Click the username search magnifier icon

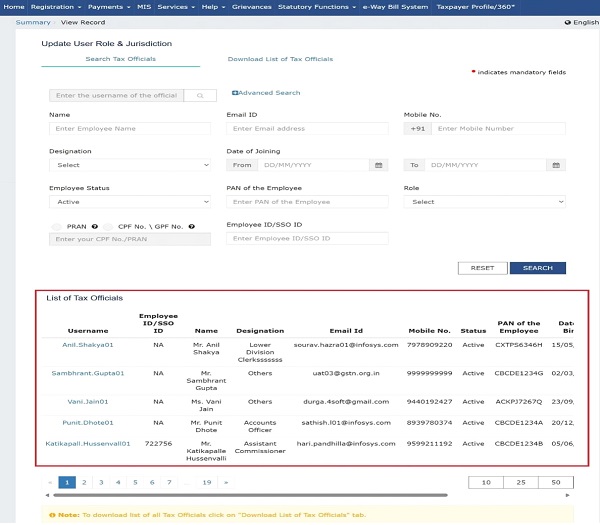point(200,96)
